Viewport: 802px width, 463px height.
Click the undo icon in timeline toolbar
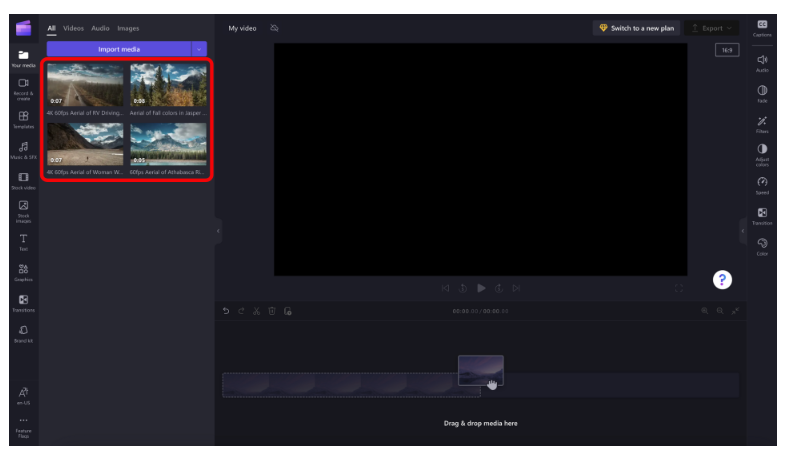click(226, 311)
